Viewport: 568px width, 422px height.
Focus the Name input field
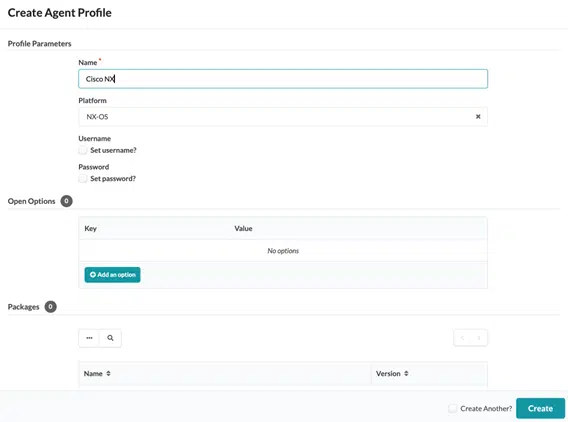tap(283, 79)
